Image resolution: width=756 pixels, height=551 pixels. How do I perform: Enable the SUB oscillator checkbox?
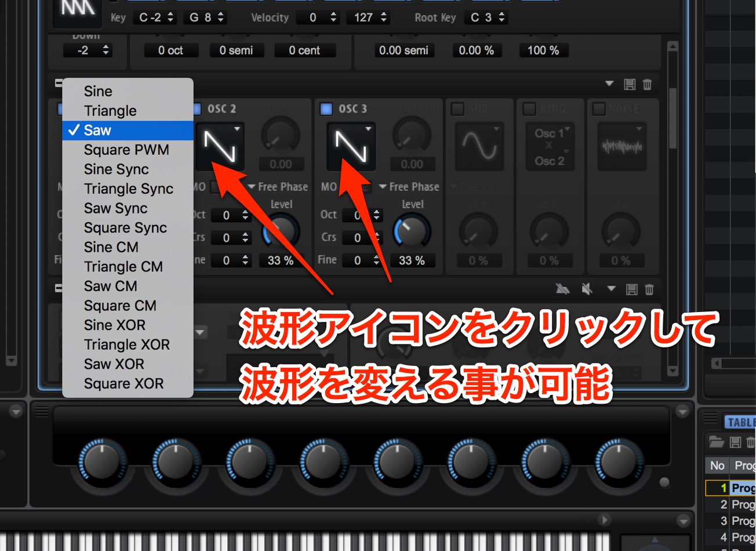pyautogui.click(x=457, y=108)
